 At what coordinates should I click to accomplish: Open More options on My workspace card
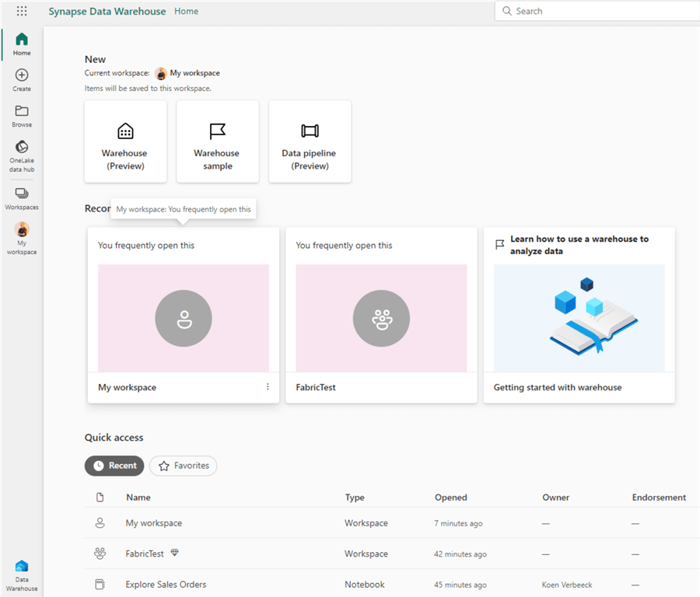pyautogui.click(x=268, y=386)
